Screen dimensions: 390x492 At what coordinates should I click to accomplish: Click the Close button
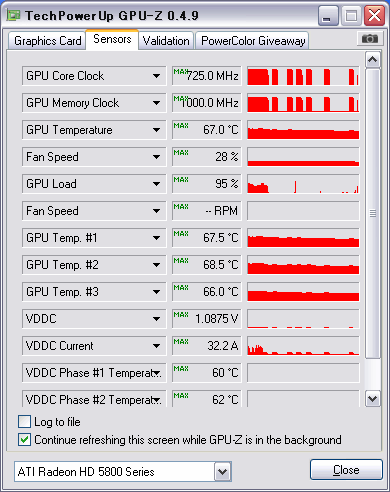[x=346, y=470]
